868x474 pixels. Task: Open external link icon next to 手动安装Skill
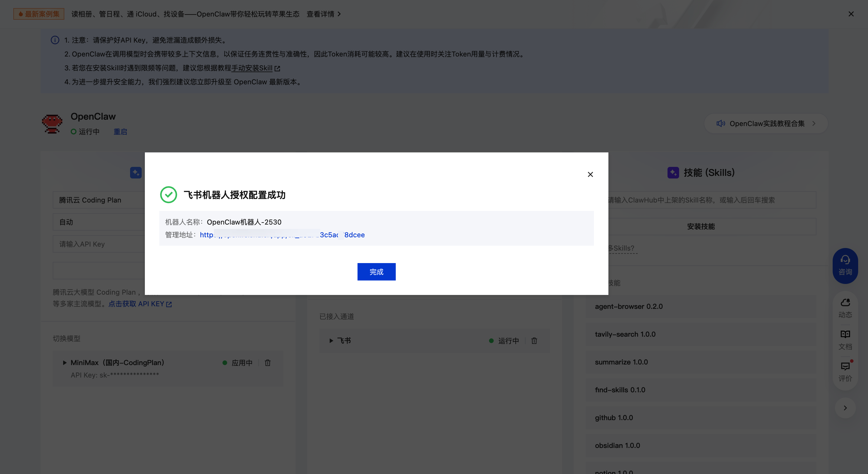(x=277, y=68)
